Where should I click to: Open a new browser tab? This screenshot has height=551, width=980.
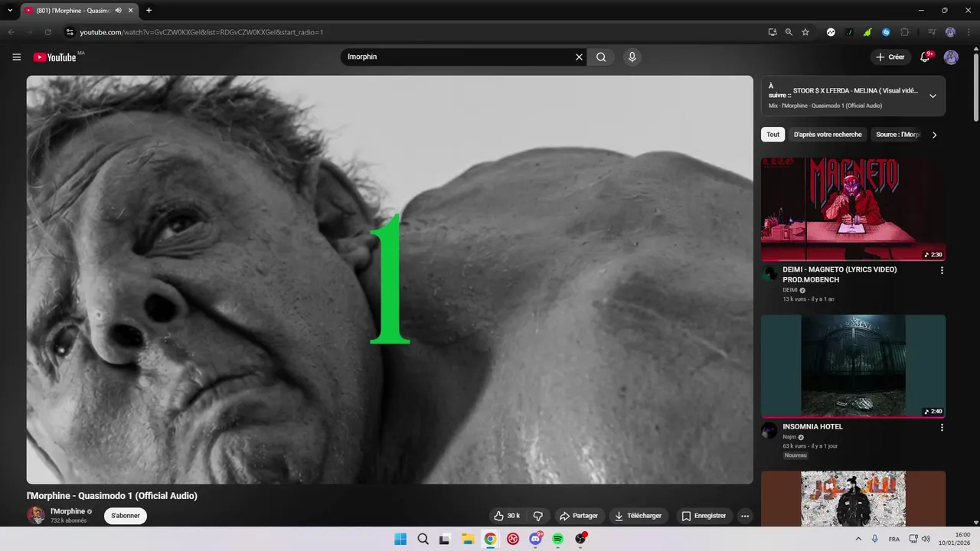149,10
